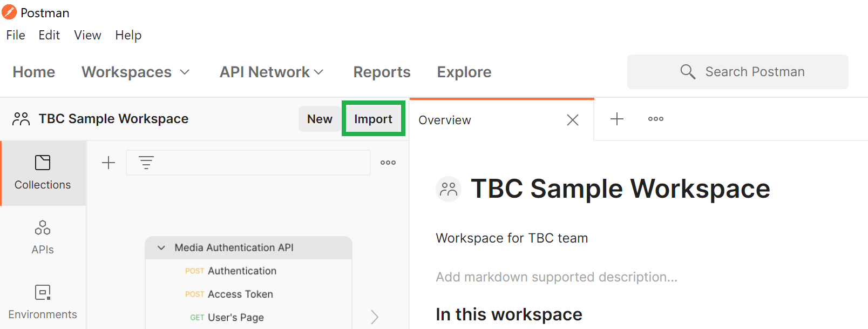Click the plus icon to create a collection

pyautogui.click(x=109, y=163)
